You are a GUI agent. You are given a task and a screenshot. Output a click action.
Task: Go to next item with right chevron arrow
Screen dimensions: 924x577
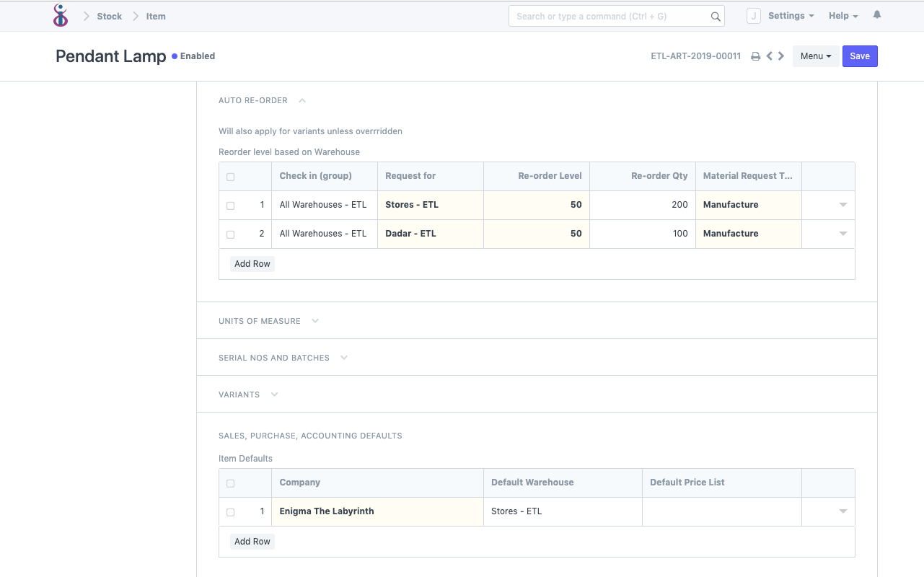coord(780,56)
